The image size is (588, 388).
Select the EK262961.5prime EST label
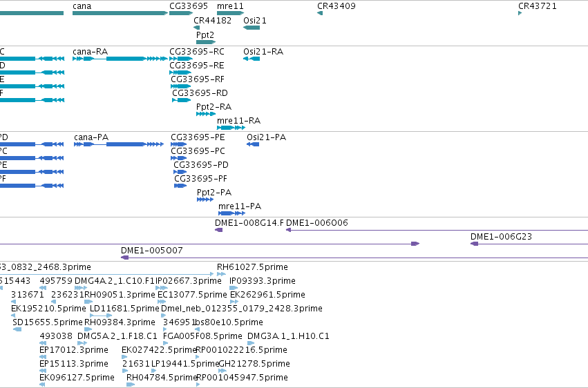pyautogui.click(x=267, y=295)
